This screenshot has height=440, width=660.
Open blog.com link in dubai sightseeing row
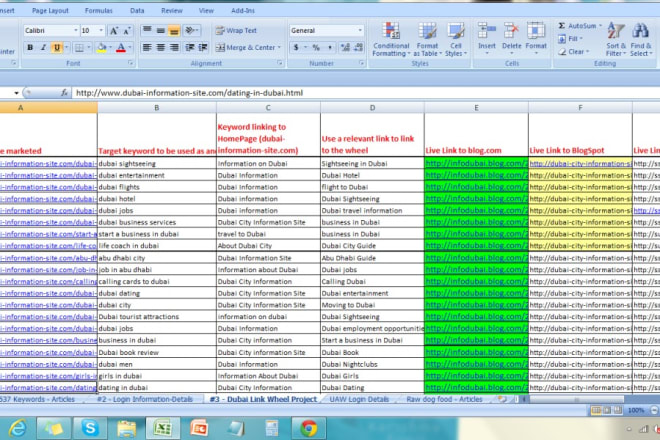476,163
